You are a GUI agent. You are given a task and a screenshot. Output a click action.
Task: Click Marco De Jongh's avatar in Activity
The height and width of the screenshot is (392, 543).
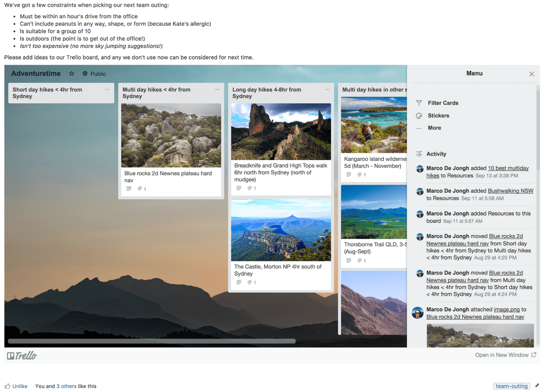pos(417,169)
